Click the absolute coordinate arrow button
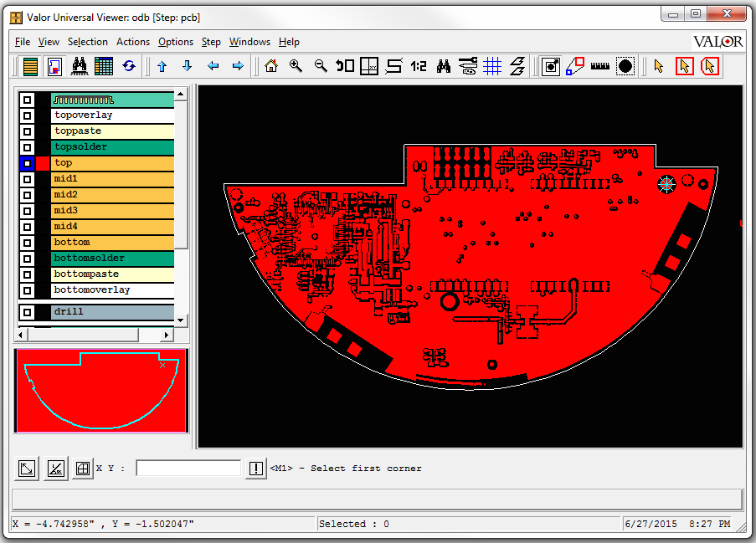Screen dimensions: 756x543 [x=27, y=468]
